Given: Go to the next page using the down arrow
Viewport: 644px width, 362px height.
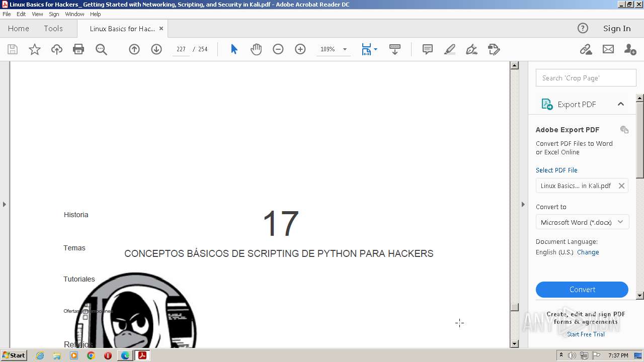Looking at the screenshot, I should [156, 49].
